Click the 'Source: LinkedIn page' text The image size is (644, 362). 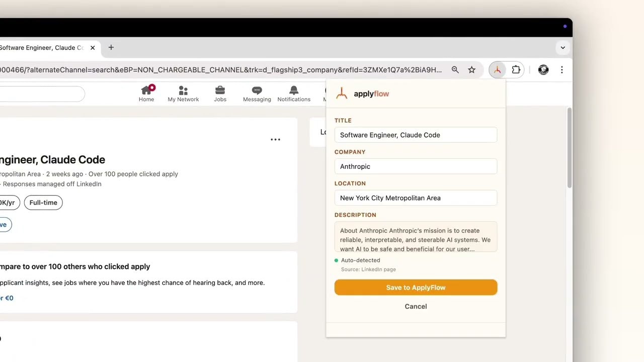pos(368,269)
